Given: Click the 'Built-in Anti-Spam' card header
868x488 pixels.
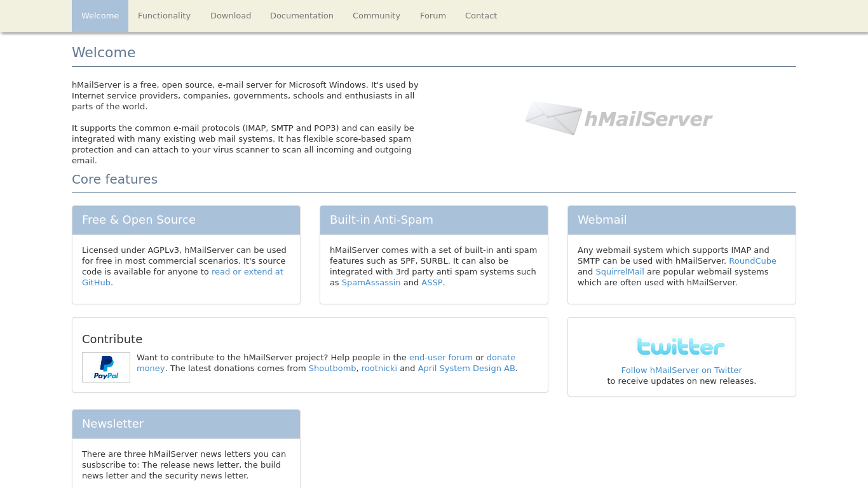Looking at the screenshot, I should click(x=434, y=220).
